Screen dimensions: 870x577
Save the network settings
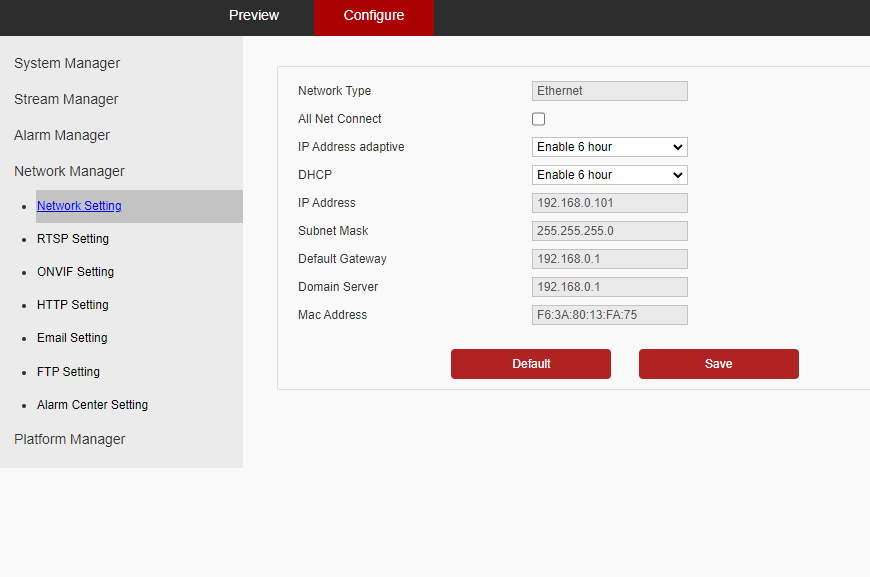click(x=719, y=364)
